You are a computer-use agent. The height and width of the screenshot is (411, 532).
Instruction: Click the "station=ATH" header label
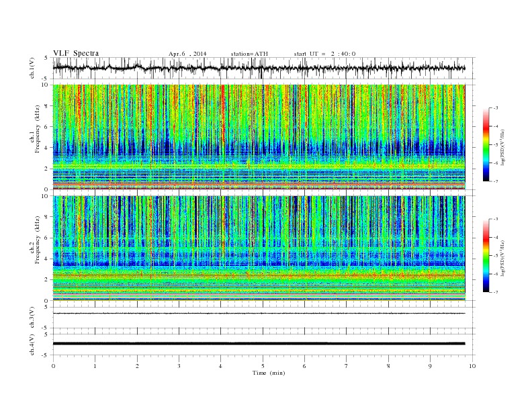click(249, 54)
